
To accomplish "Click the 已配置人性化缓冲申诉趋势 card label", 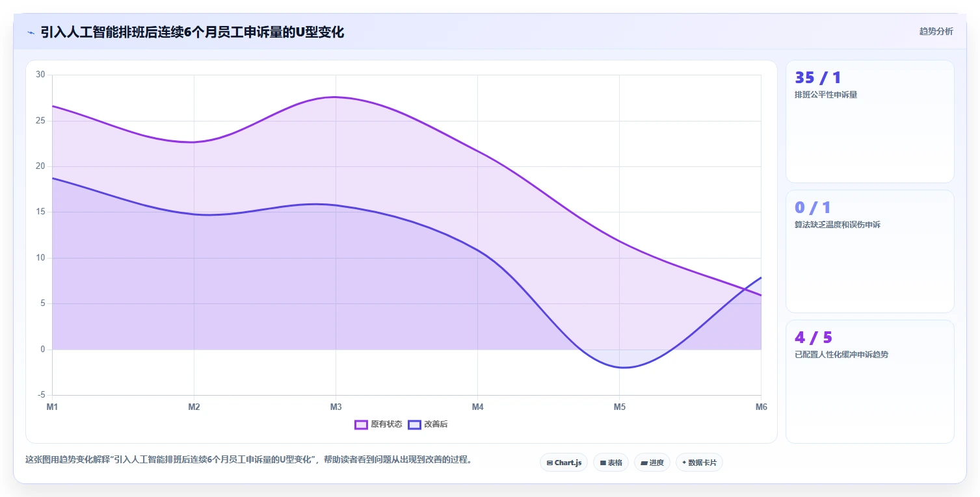I will [841, 355].
